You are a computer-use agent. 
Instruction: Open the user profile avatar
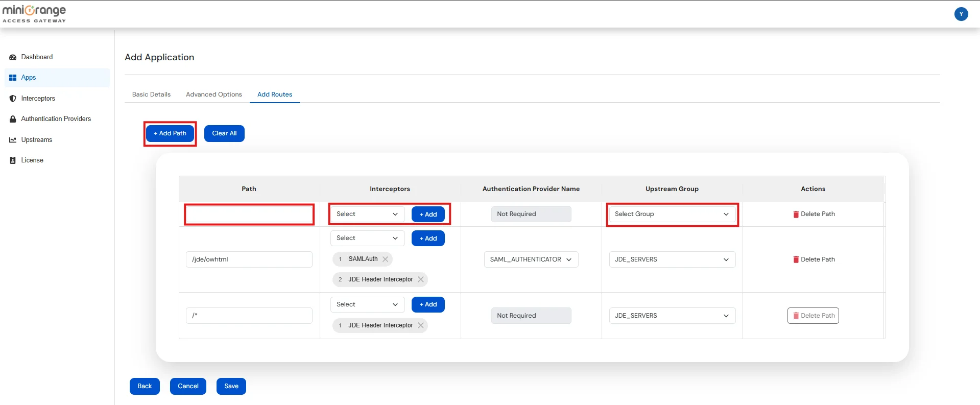pos(961,14)
